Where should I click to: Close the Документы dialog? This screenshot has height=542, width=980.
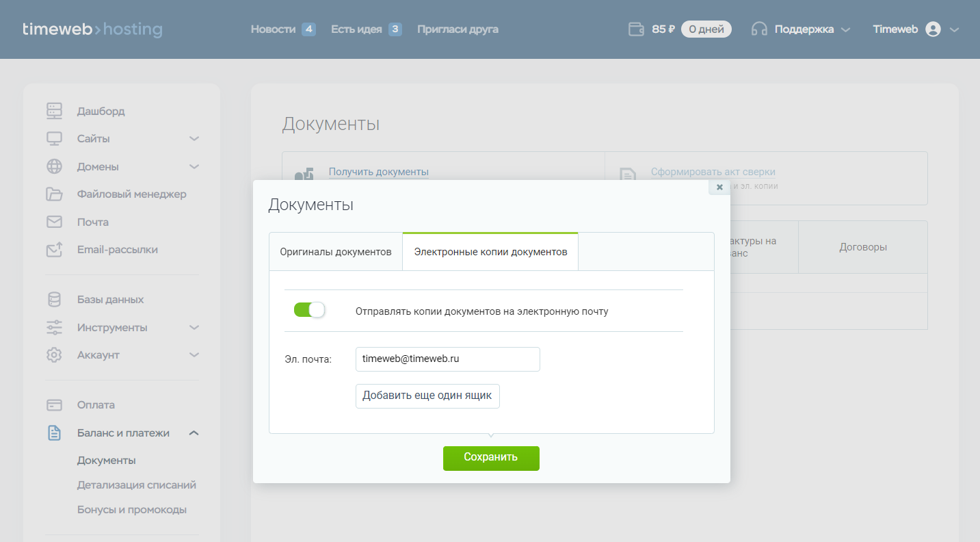(719, 187)
